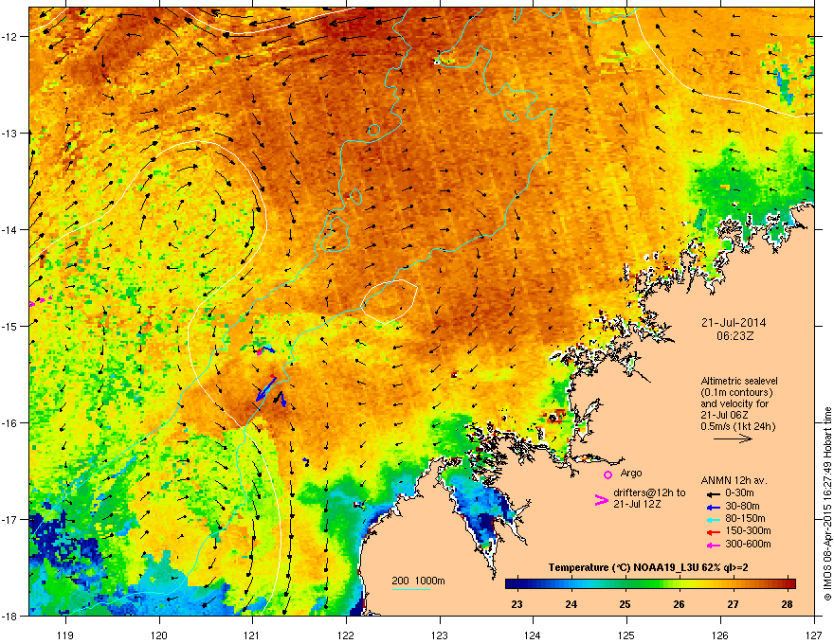Click the latitude axis label '-12'
This screenshot has width=834, height=644.
(10, 37)
